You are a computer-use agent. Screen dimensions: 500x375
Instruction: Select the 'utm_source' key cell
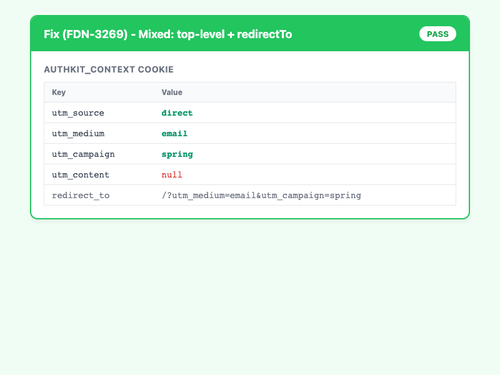(x=78, y=113)
